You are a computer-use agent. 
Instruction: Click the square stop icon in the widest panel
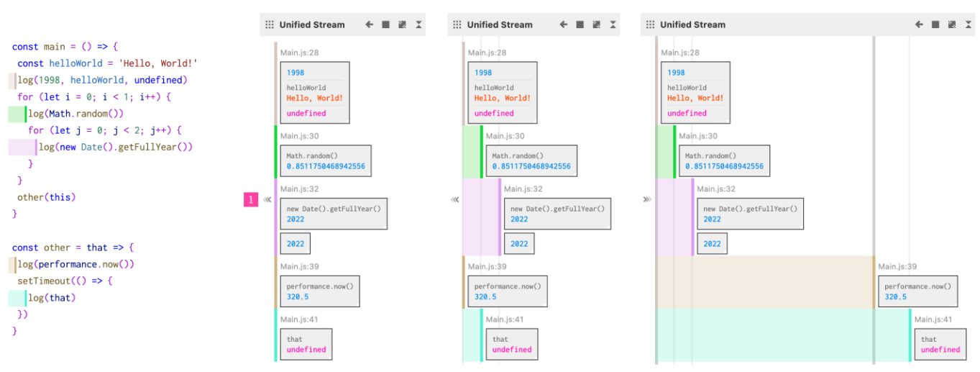click(x=935, y=24)
